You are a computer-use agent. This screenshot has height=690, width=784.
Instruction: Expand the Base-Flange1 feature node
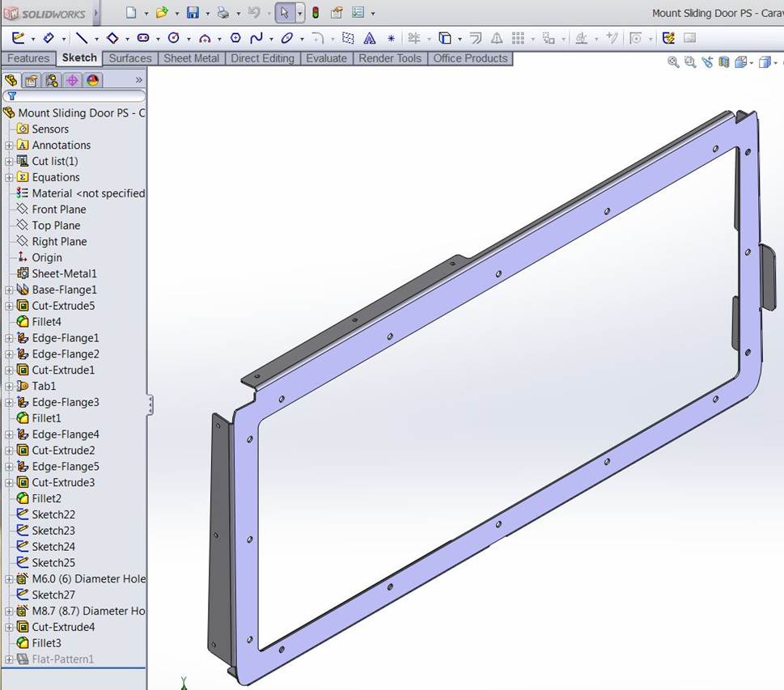(x=9, y=290)
